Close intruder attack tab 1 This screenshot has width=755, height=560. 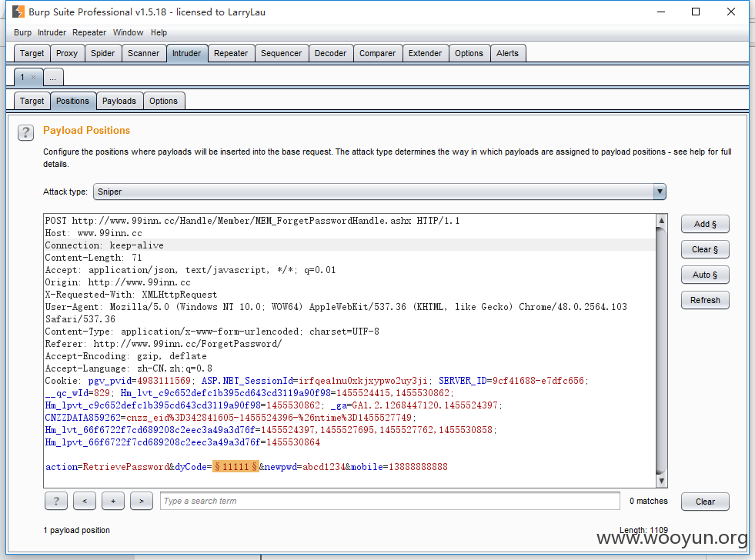click(33, 77)
